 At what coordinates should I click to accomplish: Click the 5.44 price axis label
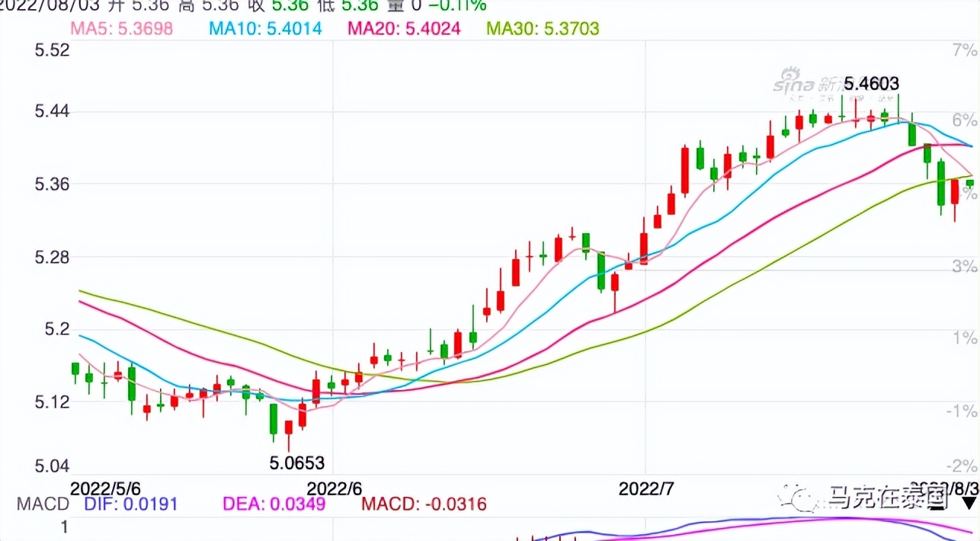click(52, 112)
